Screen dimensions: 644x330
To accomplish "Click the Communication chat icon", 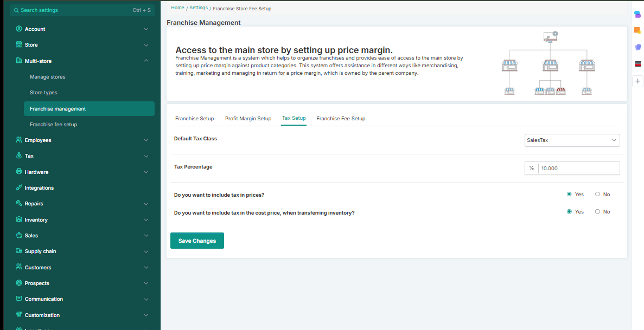I will 19,299.
